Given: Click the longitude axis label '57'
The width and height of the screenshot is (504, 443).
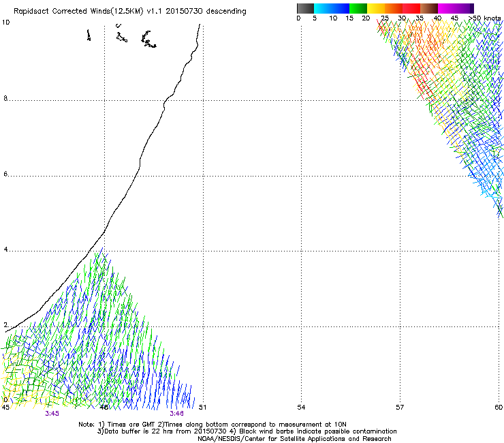Looking at the screenshot, I should tap(400, 408).
